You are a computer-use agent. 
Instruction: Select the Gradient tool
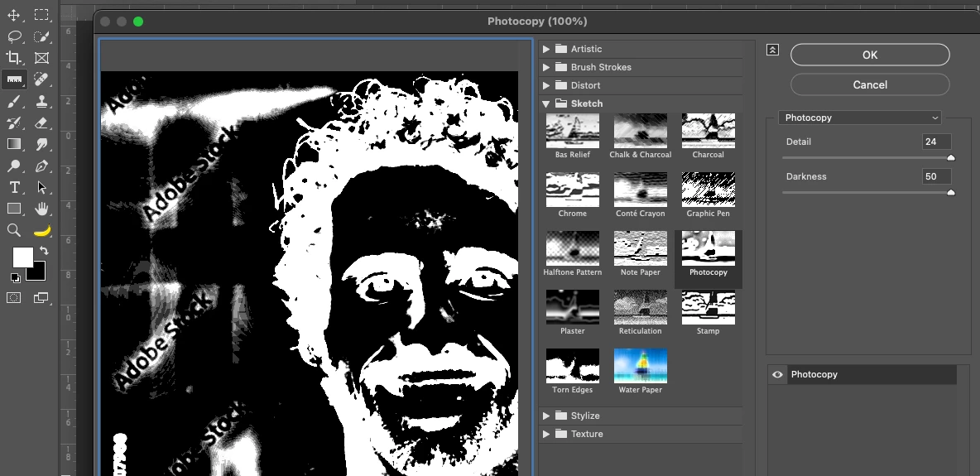tap(14, 144)
